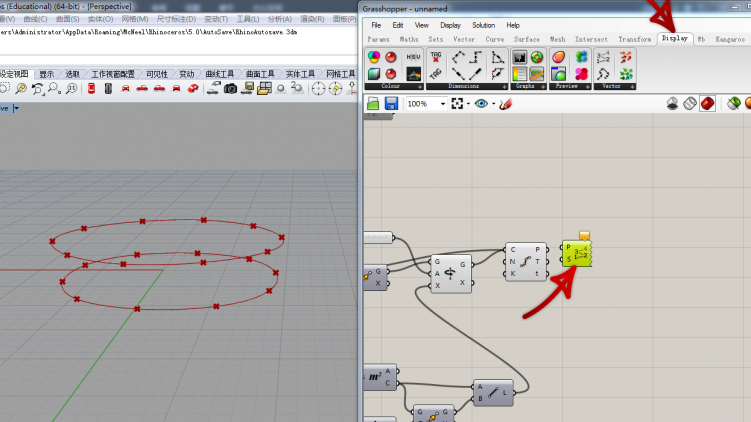This screenshot has width=751, height=422.
Task: Expand the Colour panel dropdown arrow
Action: coord(420,87)
